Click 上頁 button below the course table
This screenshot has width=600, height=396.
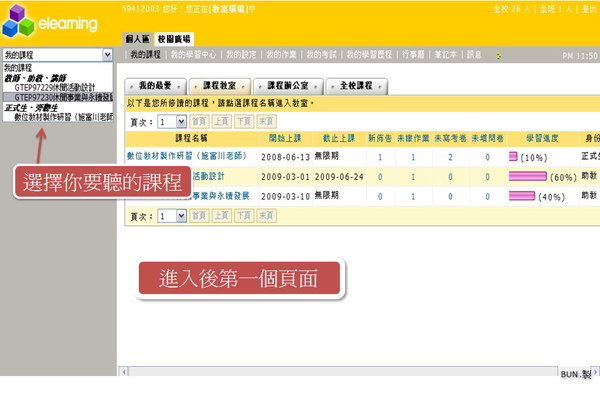click(x=222, y=216)
